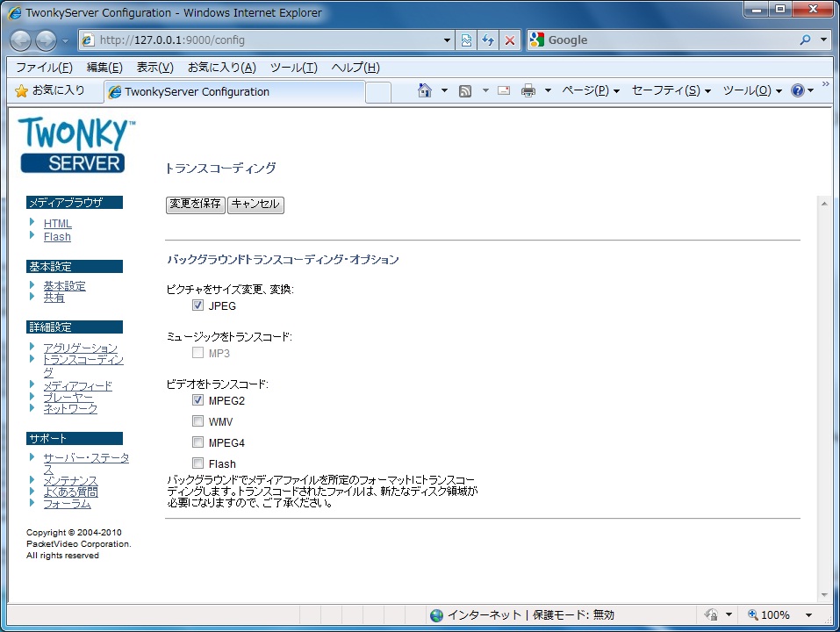This screenshot has height=632, width=840.
Task: Open the search provider dropdown arrow
Action: coord(824,39)
